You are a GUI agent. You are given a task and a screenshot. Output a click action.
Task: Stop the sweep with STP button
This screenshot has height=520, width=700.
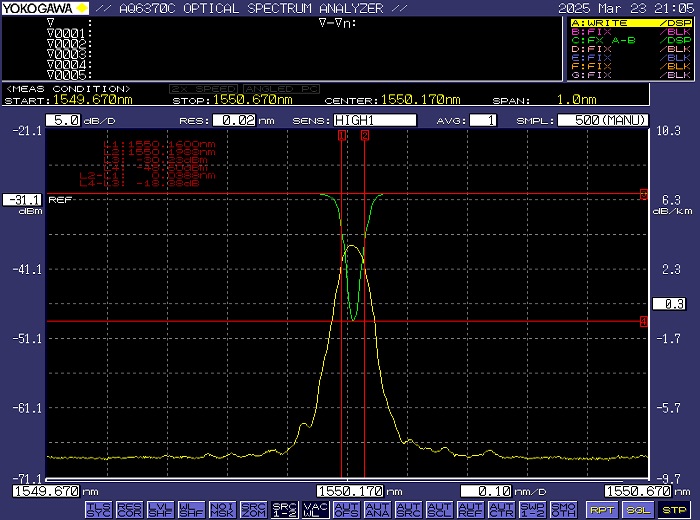[674, 509]
